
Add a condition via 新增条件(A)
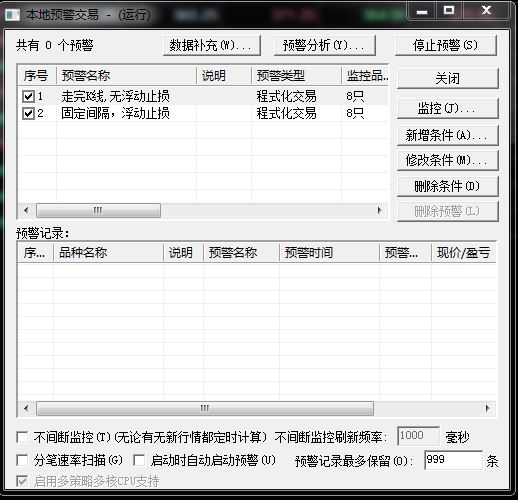(448, 135)
